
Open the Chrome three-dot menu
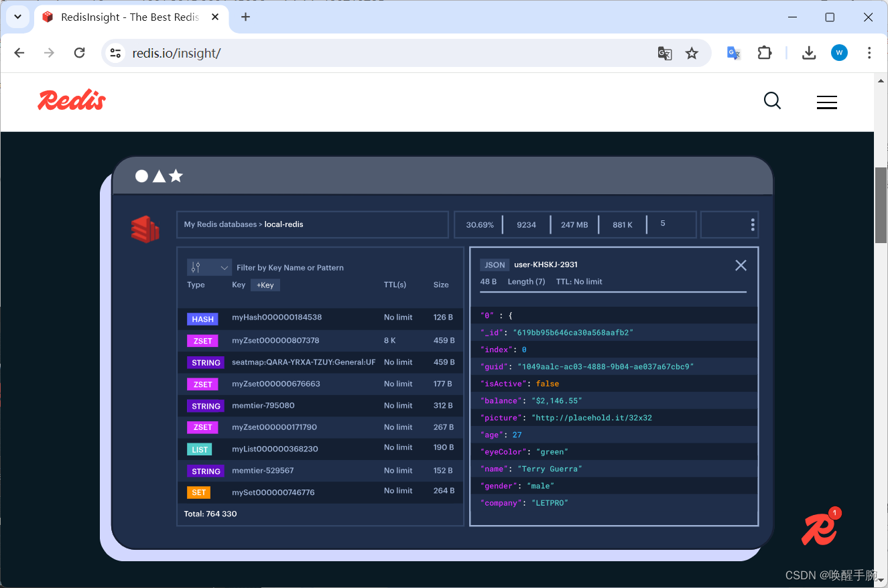coord(869,53)
